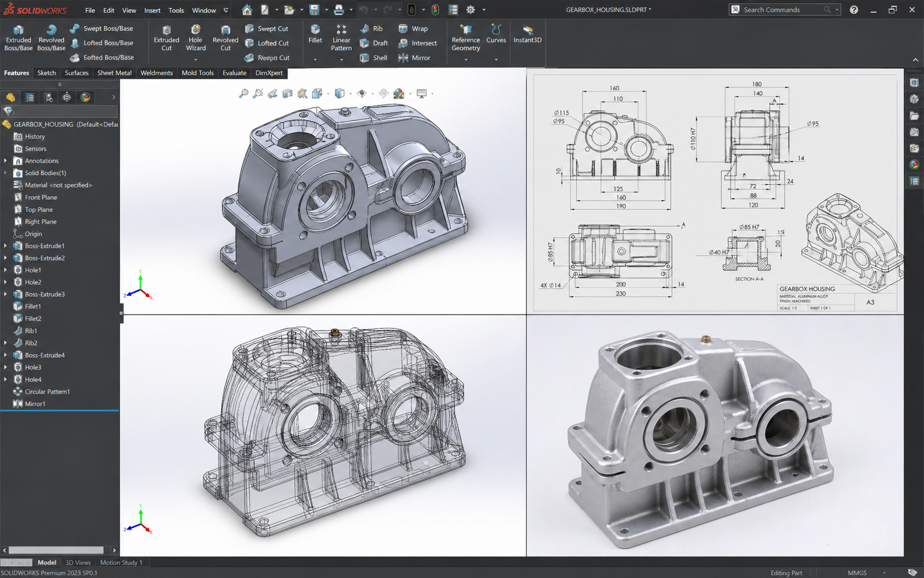Open the Fillet dropdown arrow
The height and width of the screenshot is (578, 924).
pos(315,59)
